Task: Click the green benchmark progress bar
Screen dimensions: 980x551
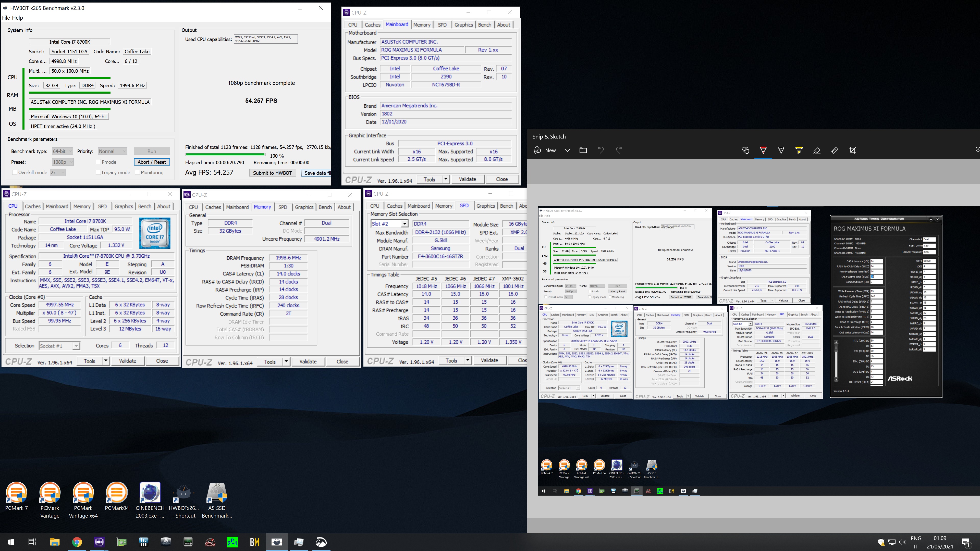Action: pyautogui.click(x=225, y=154)
